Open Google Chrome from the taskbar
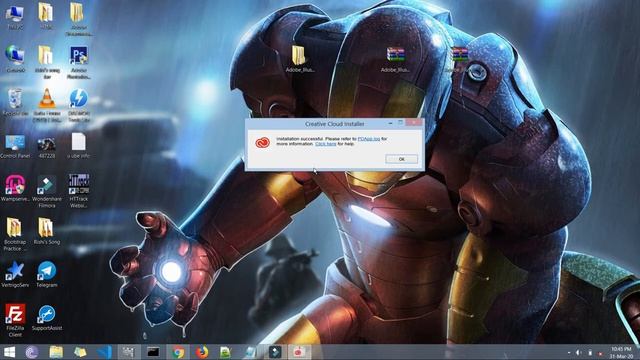The height and width of the screenshot is (360, 640). click(178, 352)
